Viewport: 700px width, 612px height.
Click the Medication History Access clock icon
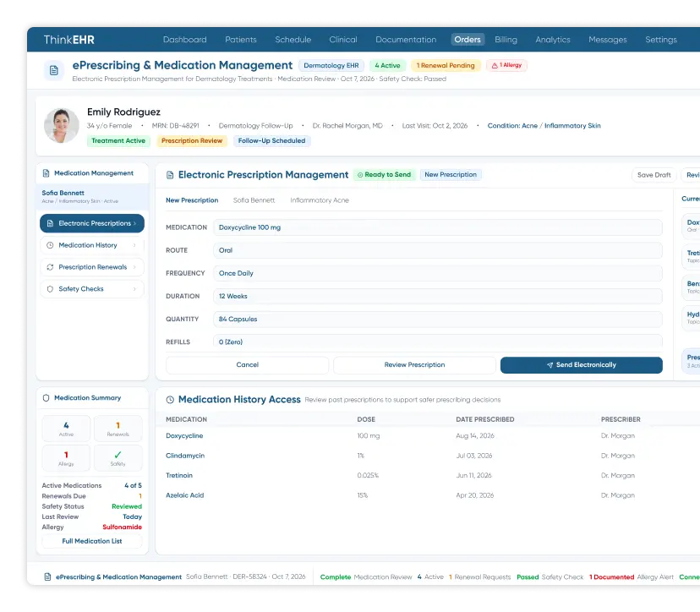coord(170,400)
